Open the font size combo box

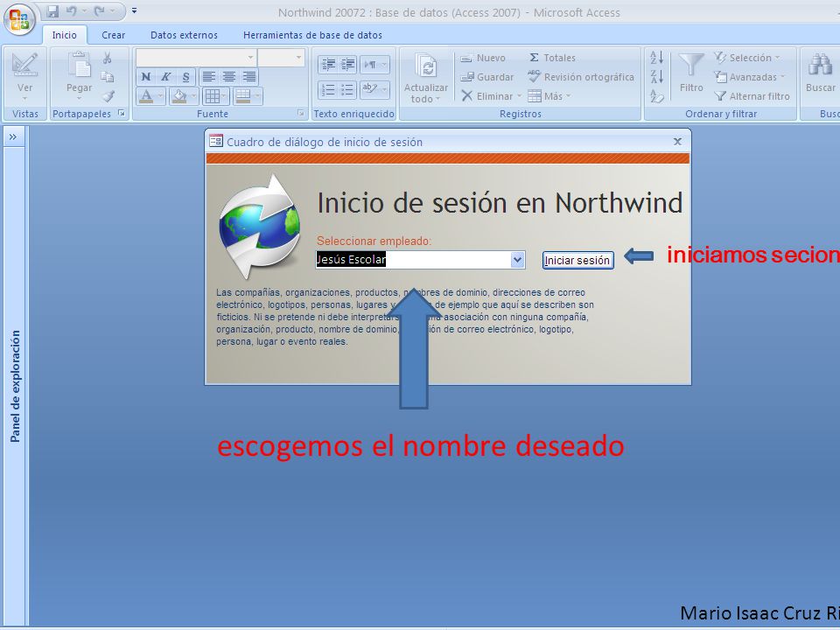click(281, 58)
